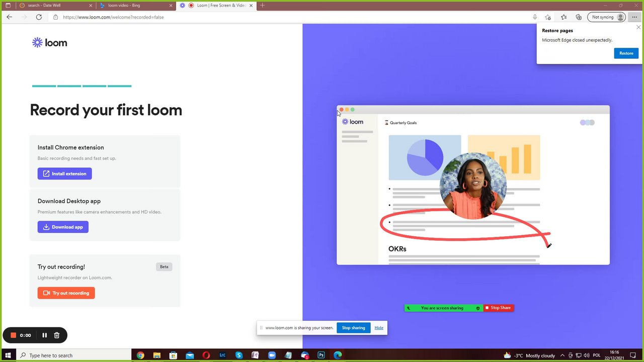Viewport: 644px width, 362px height.
Task: Open the Mail app from the taskbar
Action: (190, 355)
